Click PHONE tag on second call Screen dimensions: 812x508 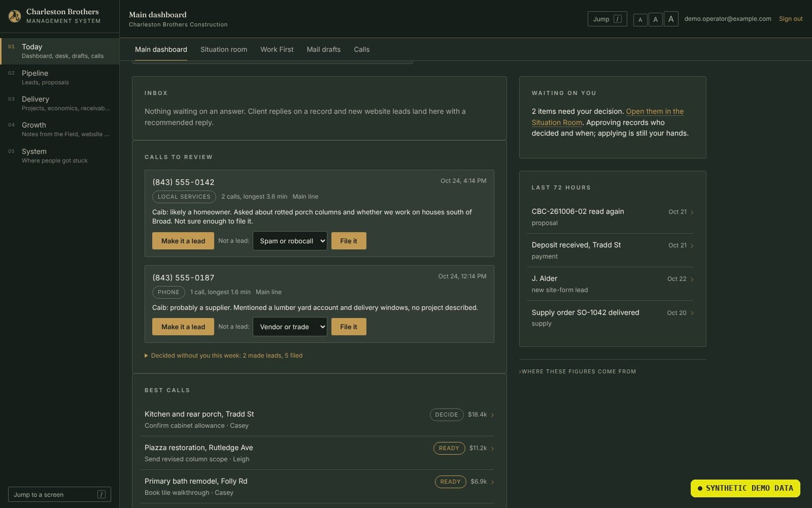click(x=168, y=292)
